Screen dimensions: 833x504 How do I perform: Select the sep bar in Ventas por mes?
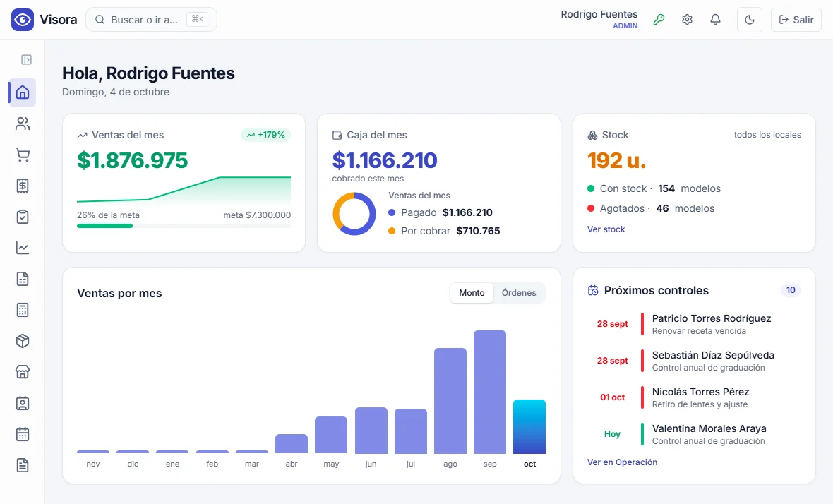pyautogui.click(x=490, y=392)
